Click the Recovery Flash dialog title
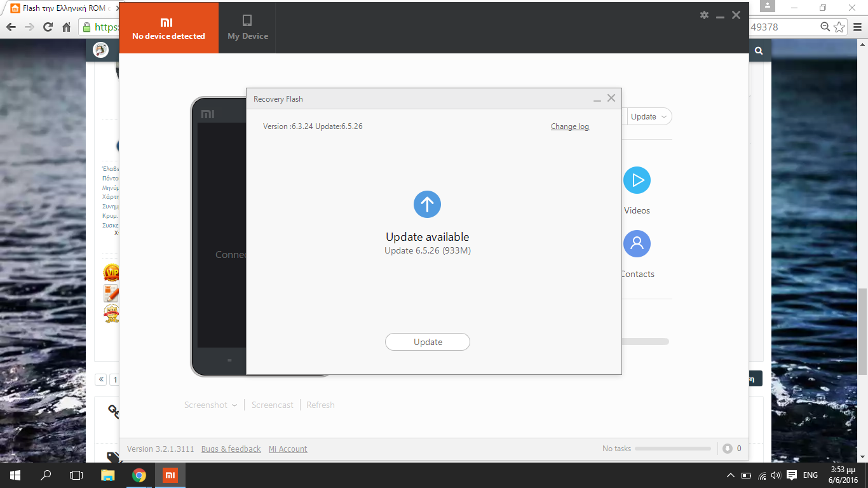Screen dimensions: 868x488 point(278,99)
